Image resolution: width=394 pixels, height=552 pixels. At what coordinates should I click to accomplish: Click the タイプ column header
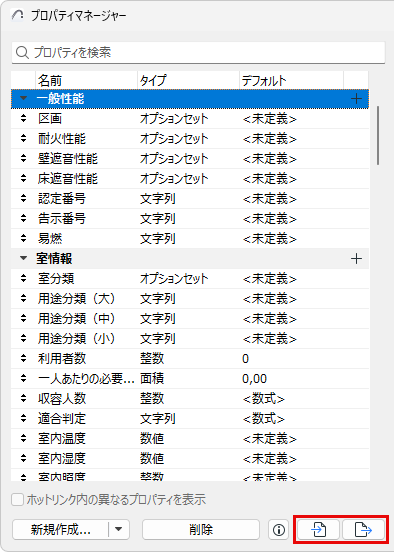(x=188, y=80)
